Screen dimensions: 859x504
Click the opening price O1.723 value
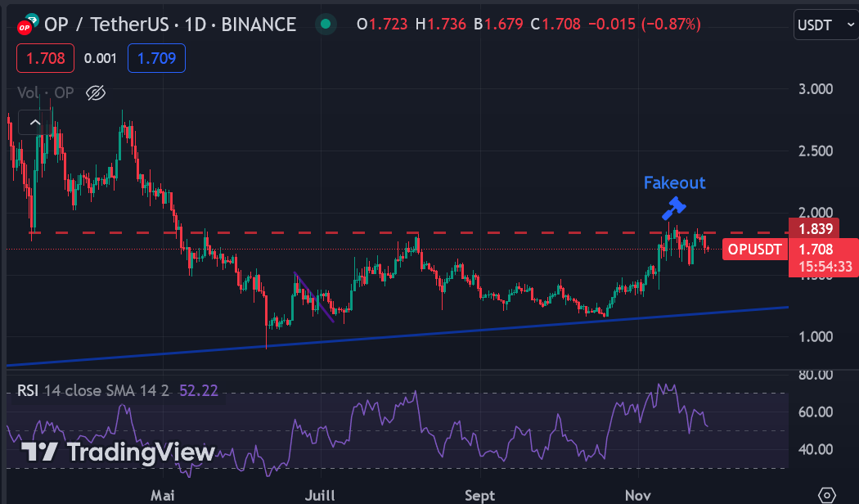click(382, 24)
